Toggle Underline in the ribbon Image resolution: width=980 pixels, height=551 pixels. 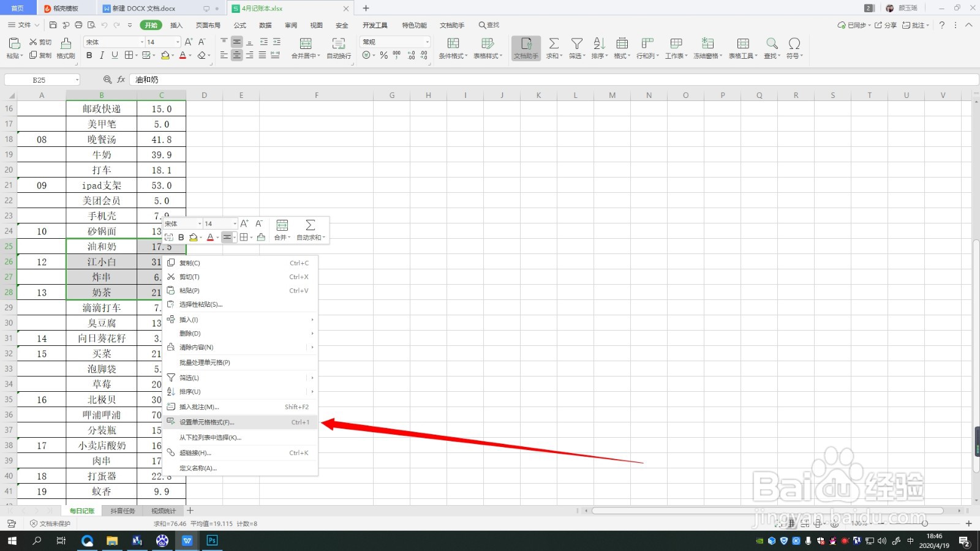coord(115,55)
